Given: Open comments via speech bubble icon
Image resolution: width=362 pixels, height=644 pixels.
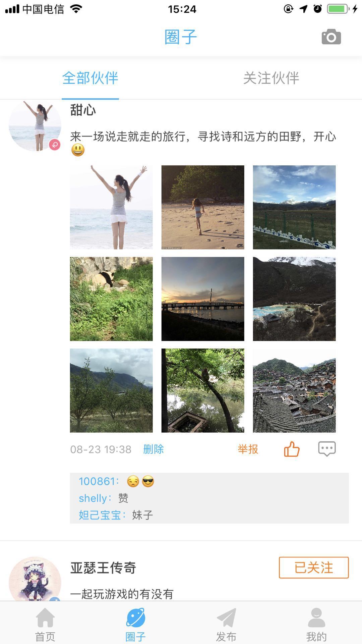Looking at the screenshot, I should tap(327, 449).
